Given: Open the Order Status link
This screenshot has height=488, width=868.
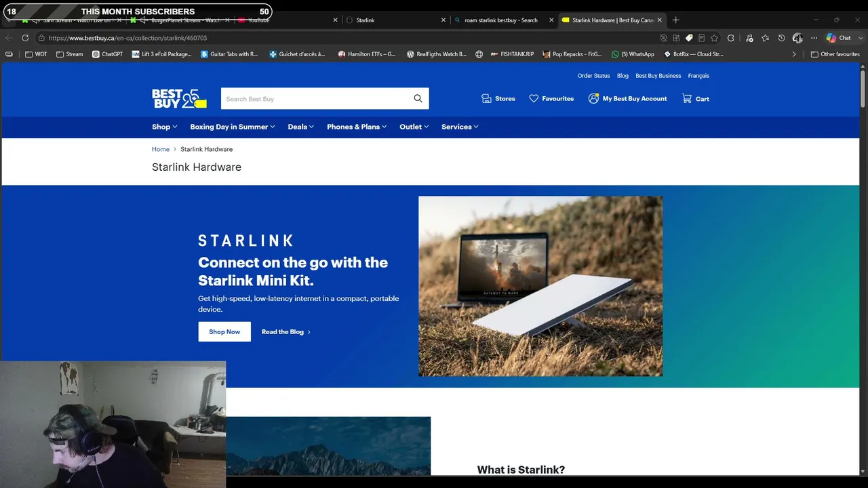Looking at the screenshot, I should click(x=594, y=76).
